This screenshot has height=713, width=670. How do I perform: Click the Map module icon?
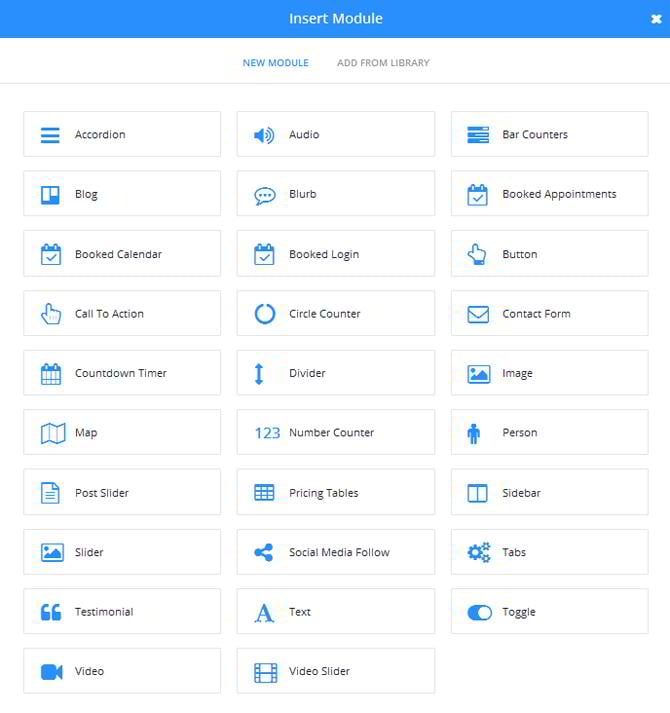pyautogui.click(x=52, y=433)
